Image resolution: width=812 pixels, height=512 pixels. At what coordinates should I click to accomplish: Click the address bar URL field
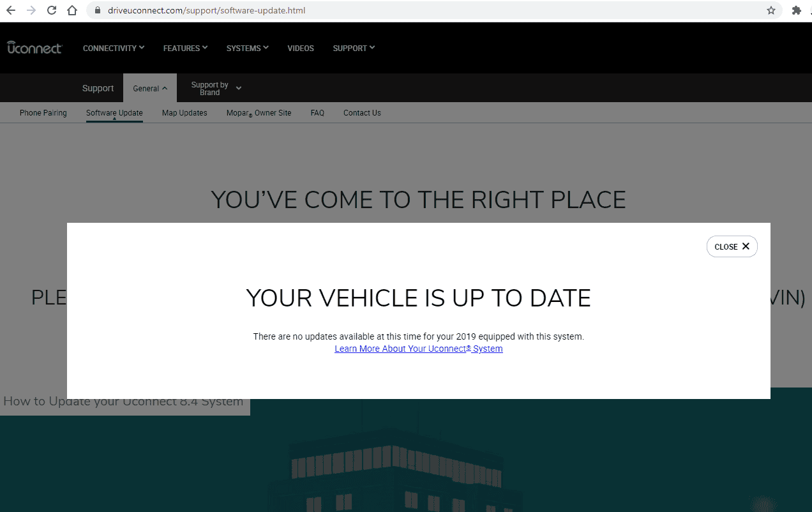coord(434,10)
